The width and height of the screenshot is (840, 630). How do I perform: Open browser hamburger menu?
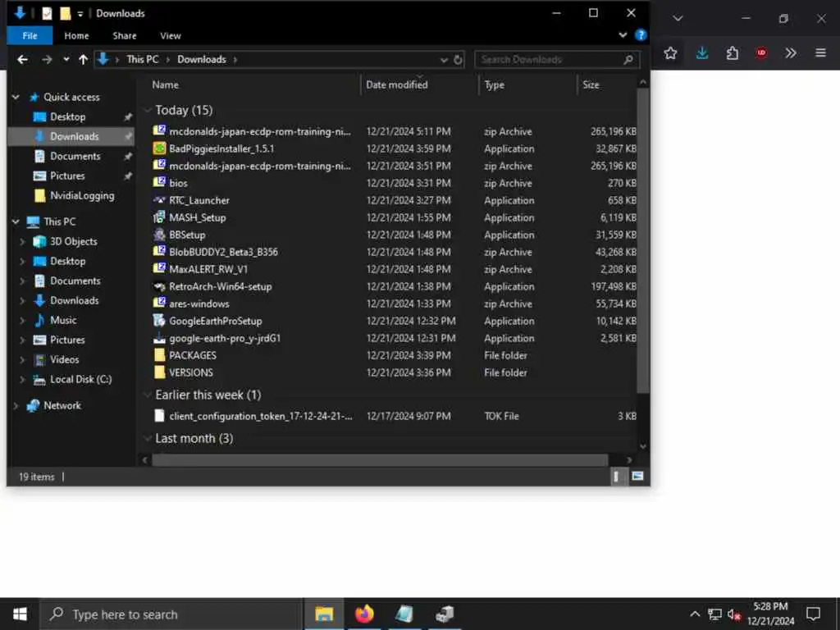pos(820,53)
